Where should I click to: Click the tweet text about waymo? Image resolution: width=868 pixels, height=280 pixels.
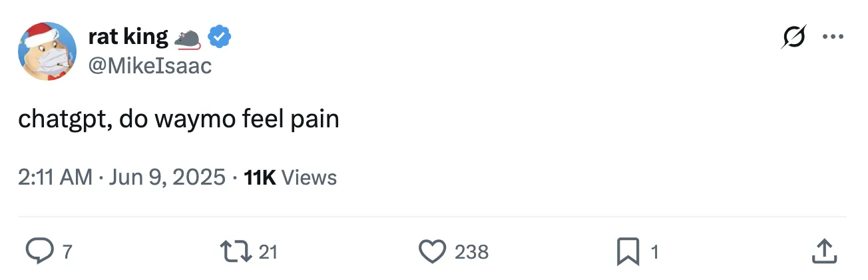[178, 119]
